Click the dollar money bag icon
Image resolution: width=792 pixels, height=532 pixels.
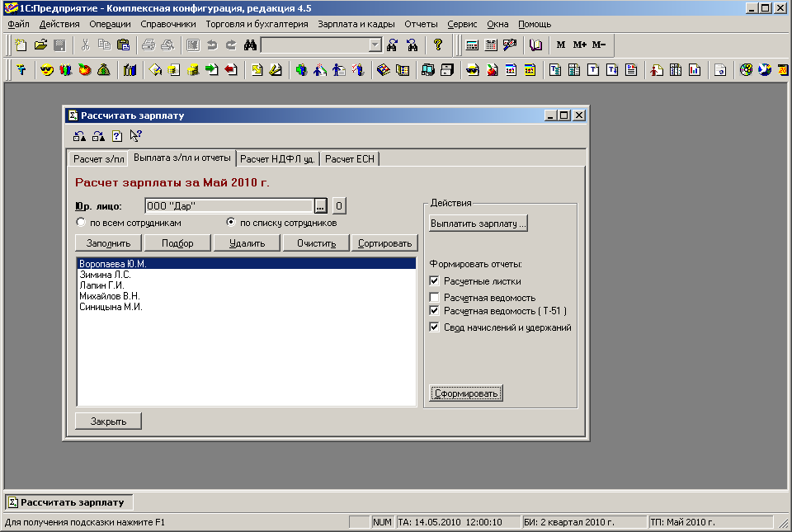(104, 70)
